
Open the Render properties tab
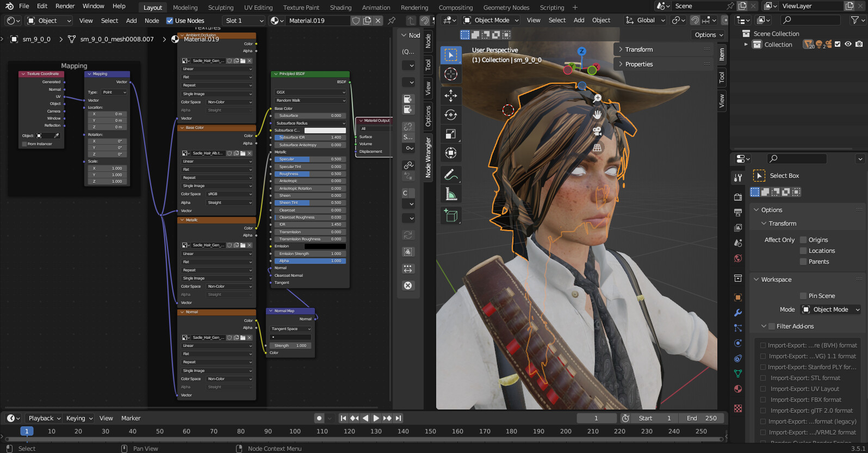(x=738, y=197)
